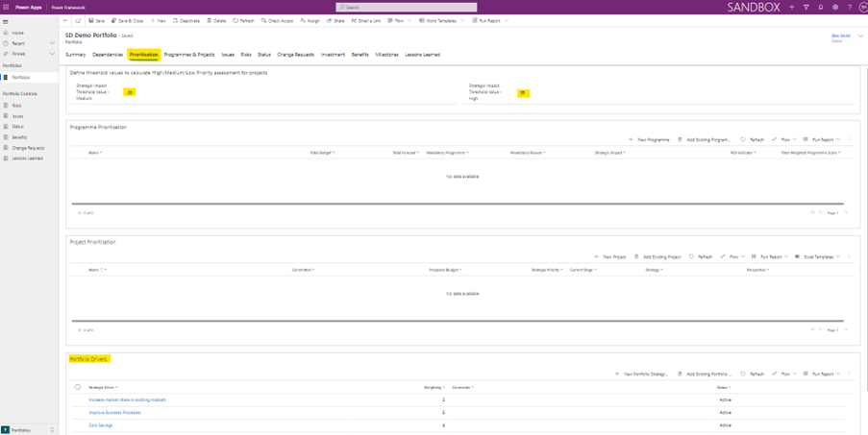Open user account avatar
The width and height of the screenshot is (868, 435).
click(862, 7)
